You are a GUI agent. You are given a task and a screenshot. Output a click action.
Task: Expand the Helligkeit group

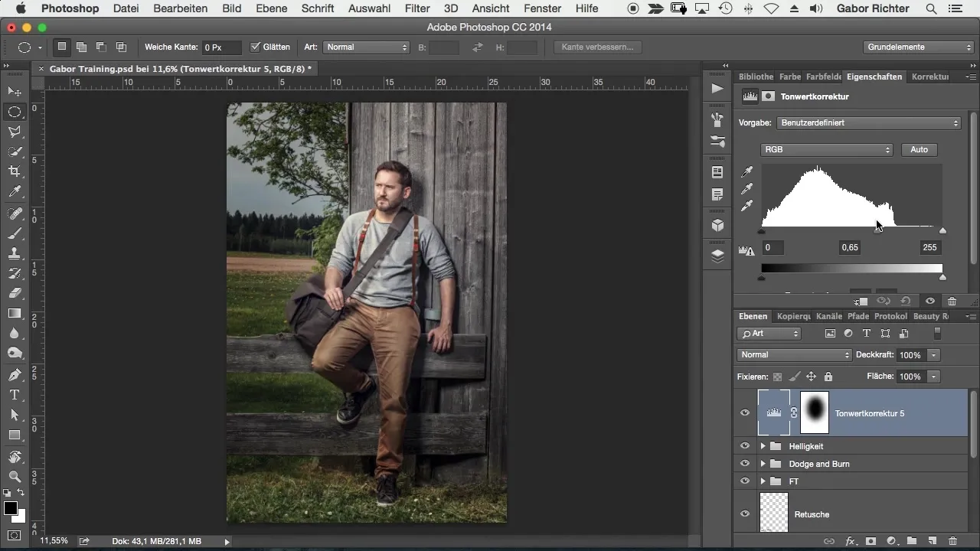click(x=763, y=445)
